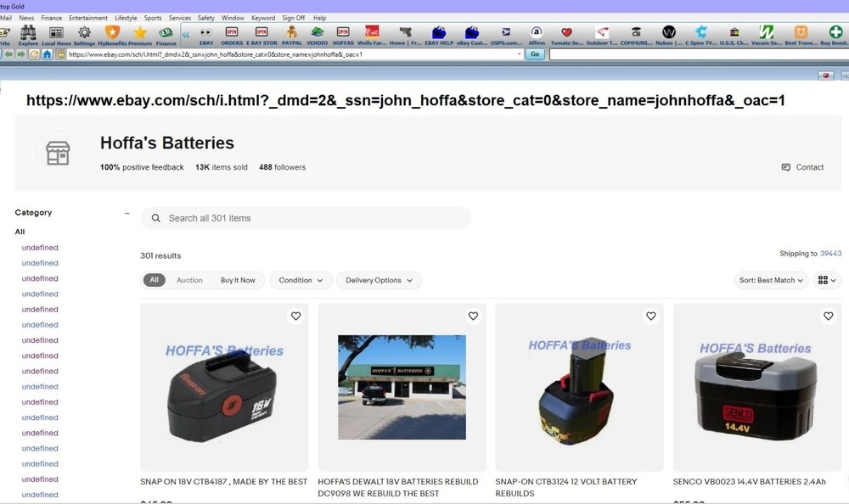Open the Vacuum Sealer favorites shortcut
The width and height of the screenshot is (849, 504).
pyautogui.click(x=766, y=35)
